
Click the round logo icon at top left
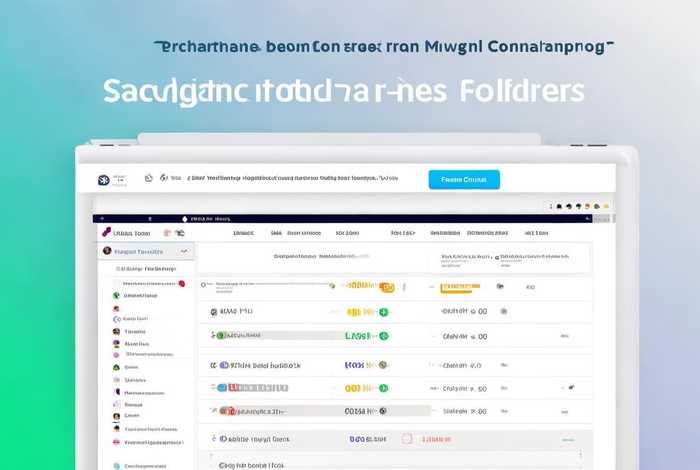pos(103,179)
